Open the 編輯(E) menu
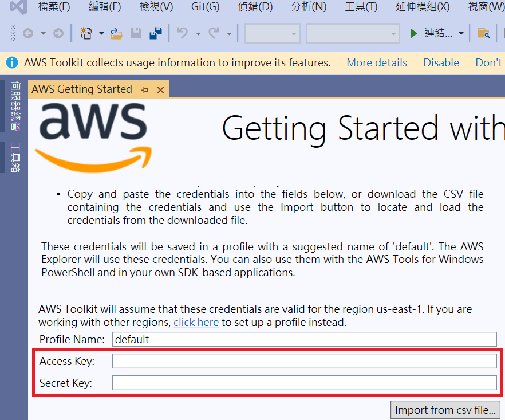 [x=105, y=6]
